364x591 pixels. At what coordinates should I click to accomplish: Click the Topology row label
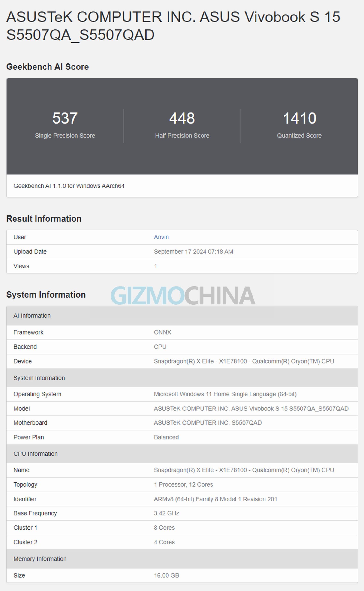click(x=25, y=484)
